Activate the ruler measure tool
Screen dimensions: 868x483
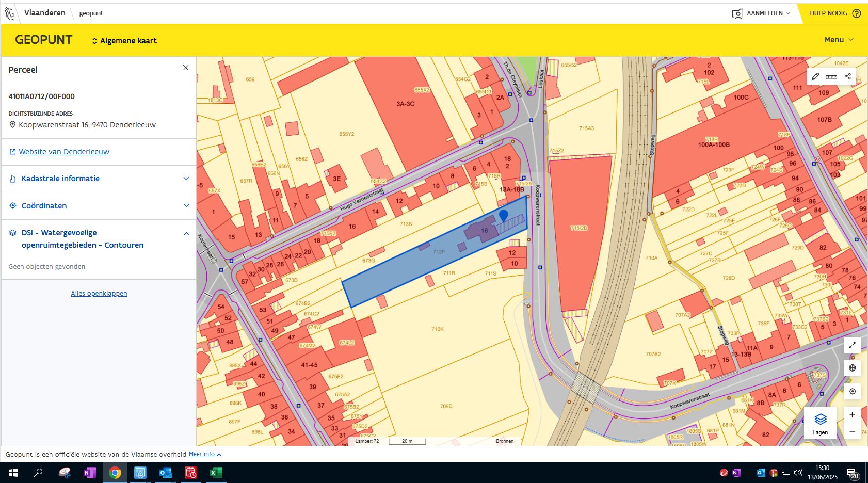click(831, 76)
